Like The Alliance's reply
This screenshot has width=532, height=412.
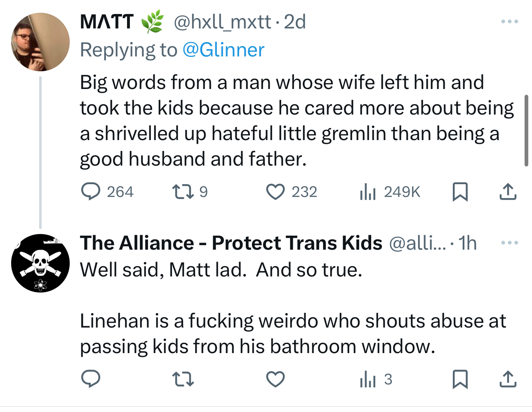pyautogui.click(x=275, y=379)
